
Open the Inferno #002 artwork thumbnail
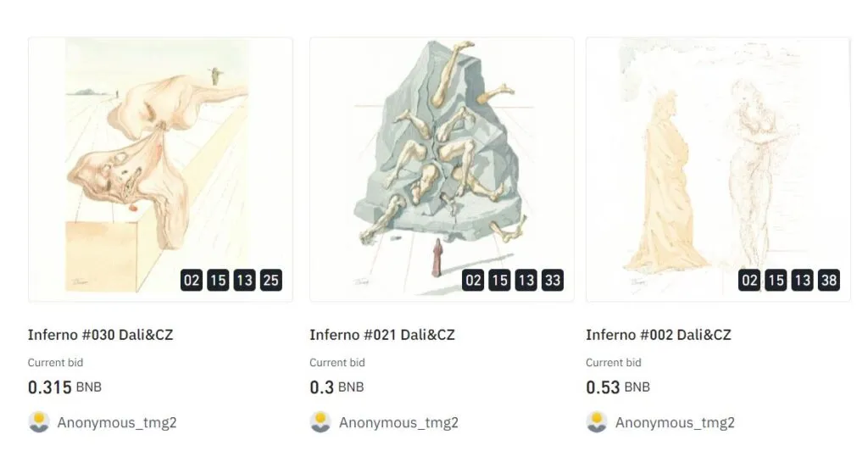click(x=718, y=170)
